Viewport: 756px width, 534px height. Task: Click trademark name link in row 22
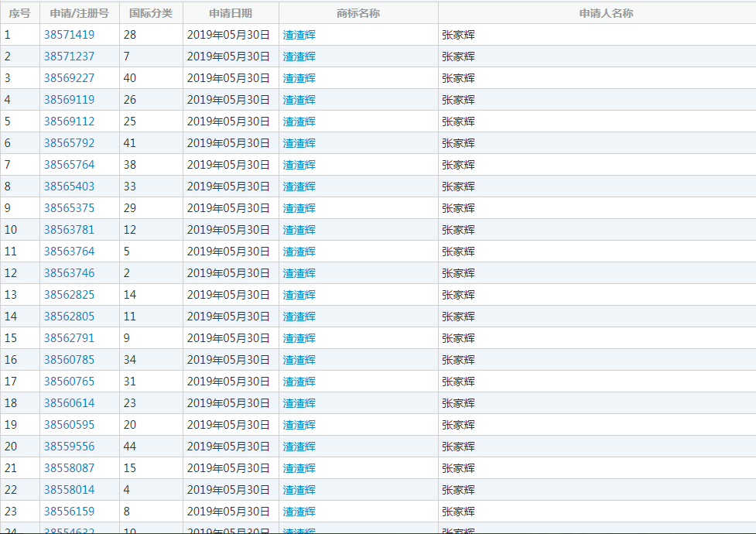tap(299, 490)
